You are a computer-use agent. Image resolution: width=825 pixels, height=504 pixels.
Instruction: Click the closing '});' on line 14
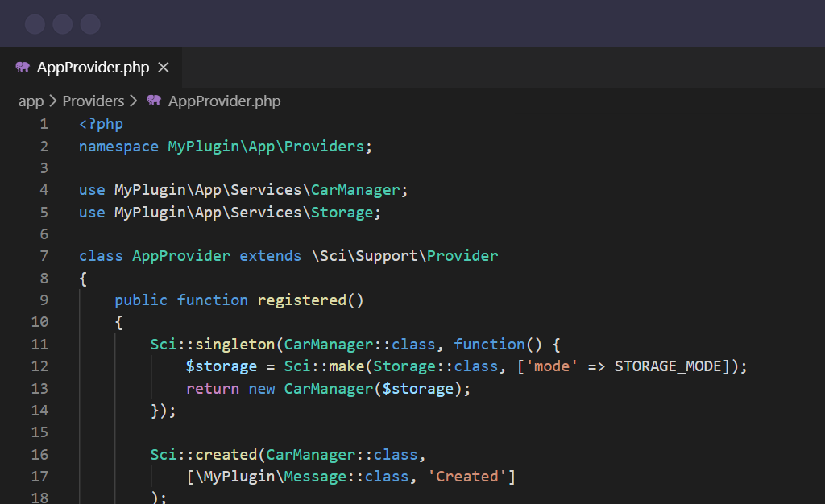[x=163, y=411]
